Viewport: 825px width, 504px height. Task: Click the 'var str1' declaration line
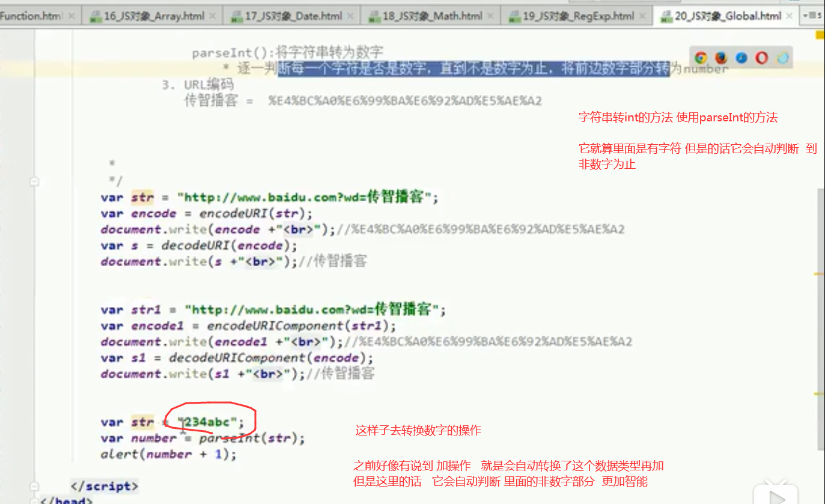point(273,309)
